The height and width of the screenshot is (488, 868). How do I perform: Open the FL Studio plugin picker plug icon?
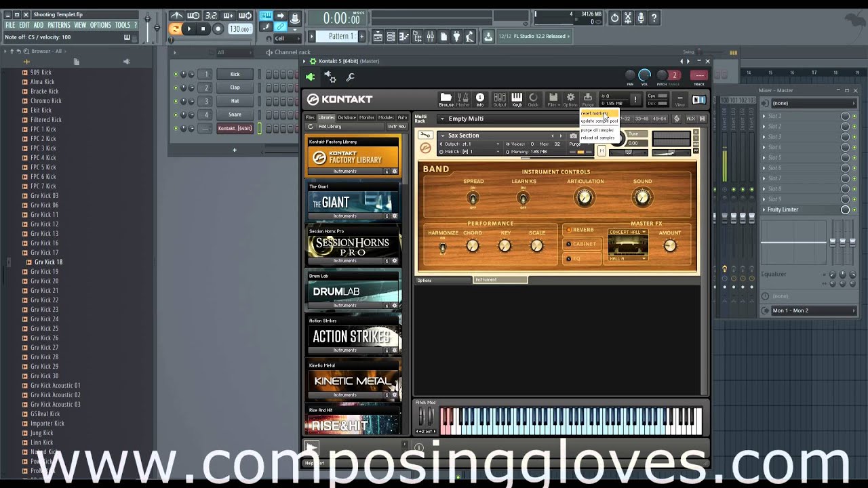pos(456,37)
